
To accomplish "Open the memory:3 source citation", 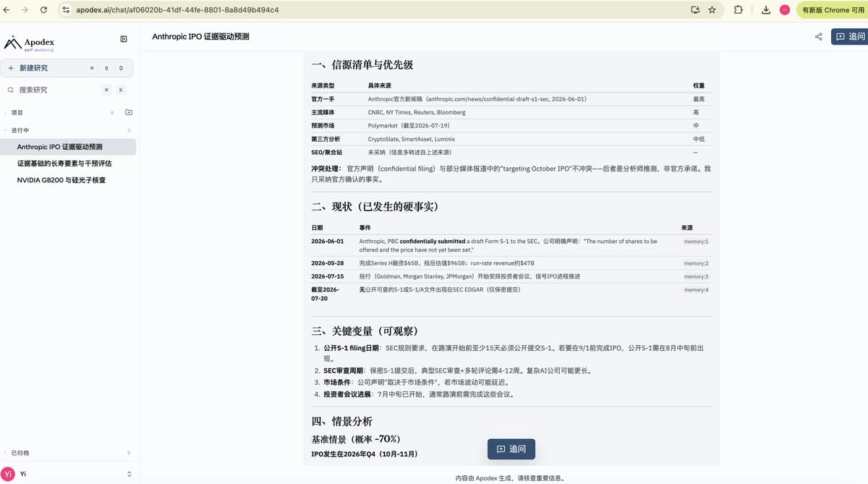I will pos(697,276).
